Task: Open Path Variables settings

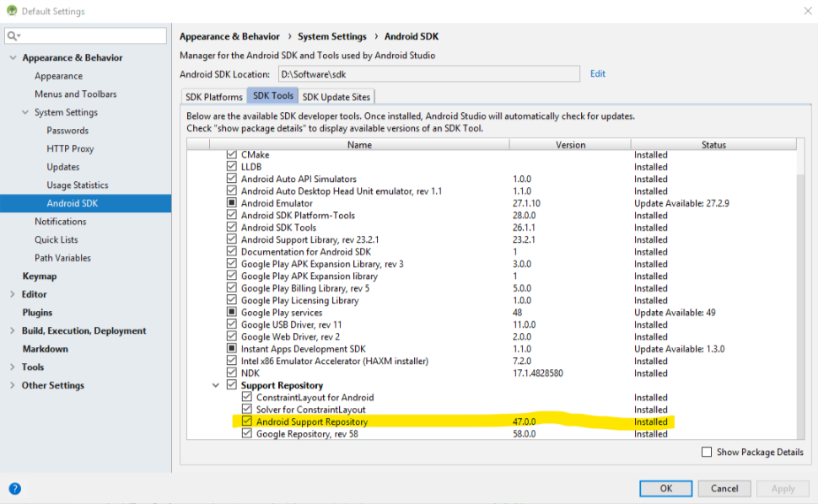Action: click(x=62, y=258)
